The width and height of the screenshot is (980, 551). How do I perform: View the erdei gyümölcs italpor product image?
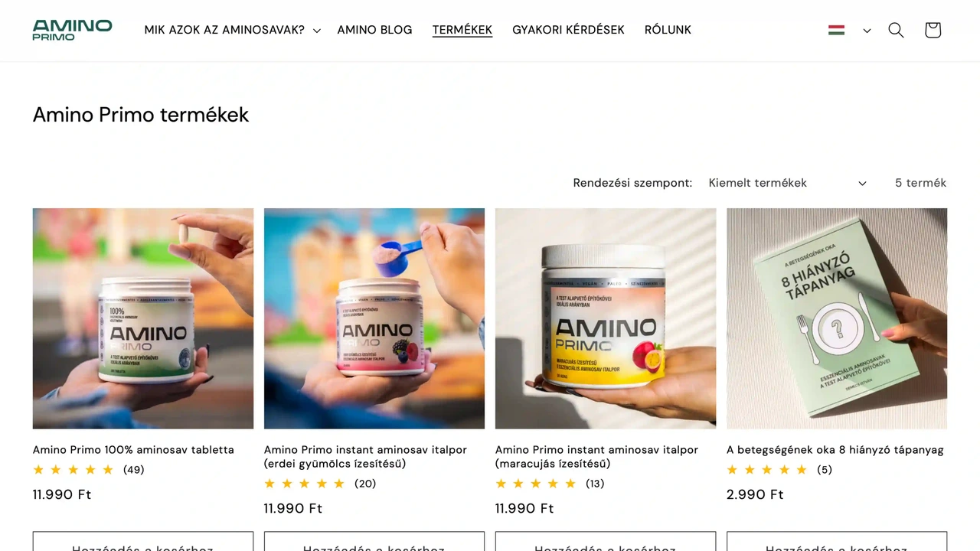pyautogui.click(x=374, y=318)
